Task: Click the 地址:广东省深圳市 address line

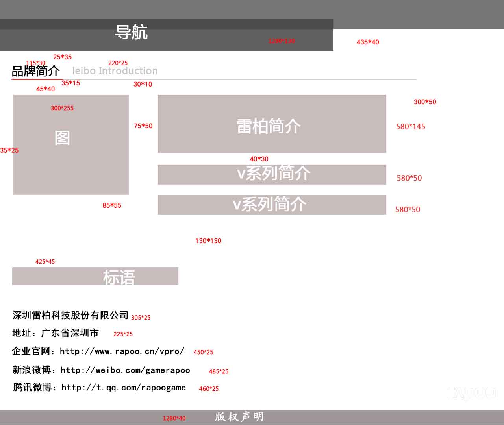Action: [x=56, y=333]
